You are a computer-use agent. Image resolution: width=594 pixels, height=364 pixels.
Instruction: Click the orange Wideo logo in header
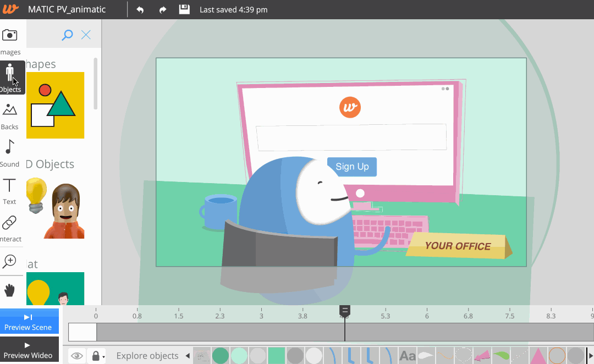tap(10, 9)
